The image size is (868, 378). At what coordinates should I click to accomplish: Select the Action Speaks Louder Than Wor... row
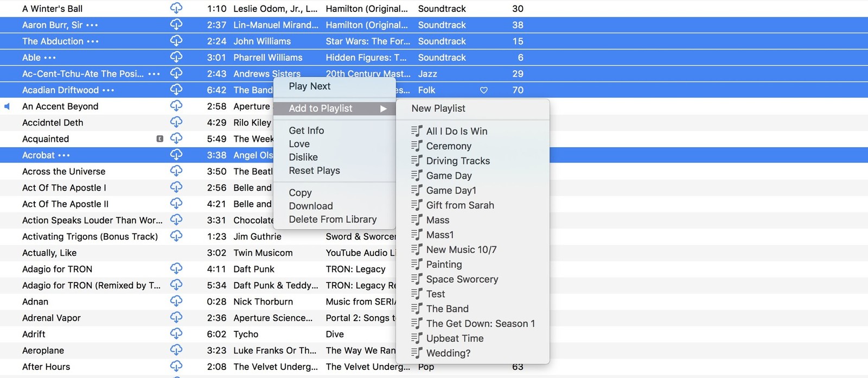click(x=434, y=220)
